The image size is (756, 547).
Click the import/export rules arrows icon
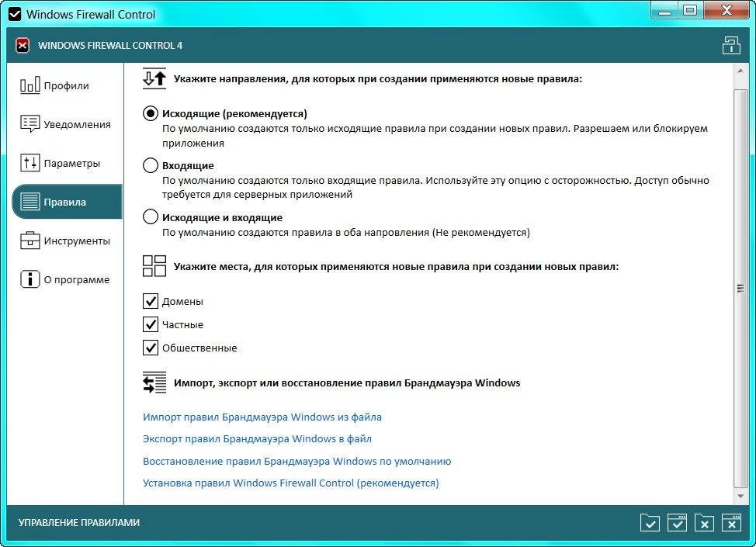(154, 383)
